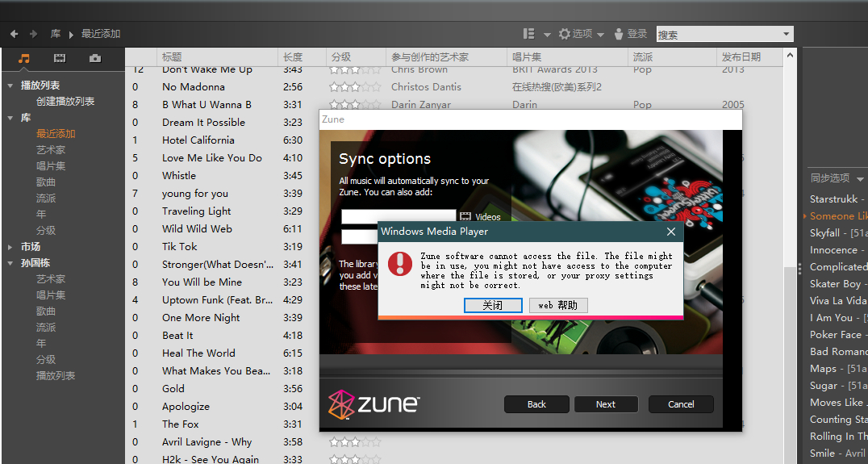
Task: Click the view layout options icon
Action: pyautogui.click(x=529, y=34)
